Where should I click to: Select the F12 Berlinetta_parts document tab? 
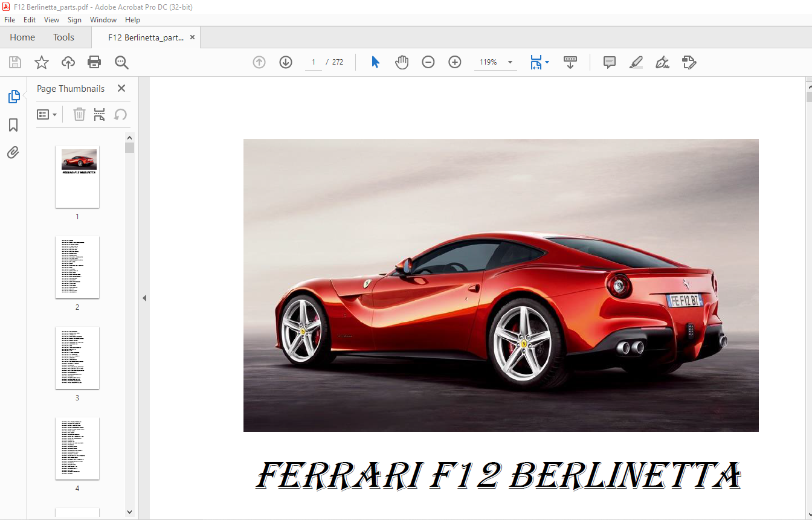click(x=146, y=37)
